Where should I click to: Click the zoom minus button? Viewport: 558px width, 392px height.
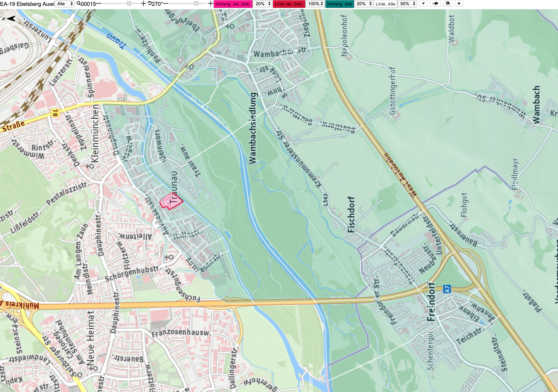[99, 4]
